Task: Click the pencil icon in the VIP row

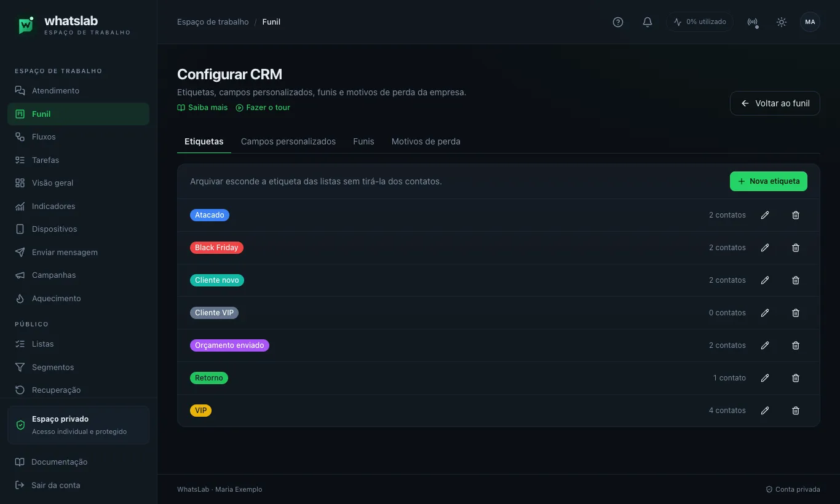Action: (x=765, y=411)
